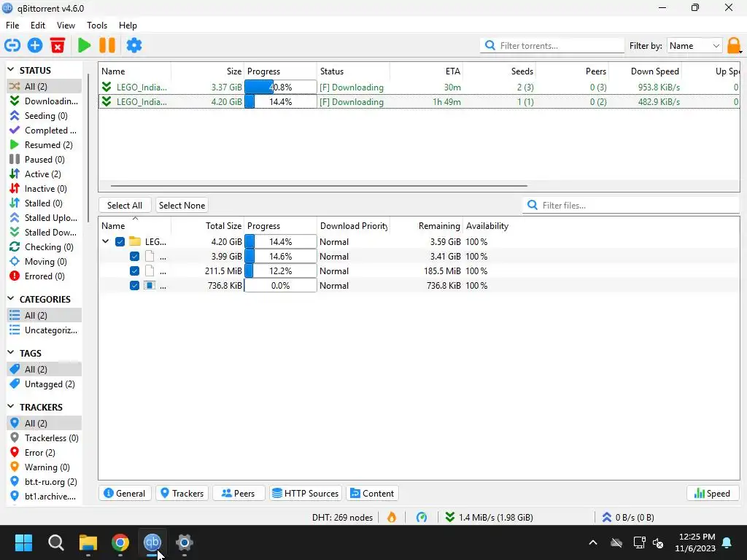Open the Edit menu
Screen dimensions: 747x560
(38, 26)
